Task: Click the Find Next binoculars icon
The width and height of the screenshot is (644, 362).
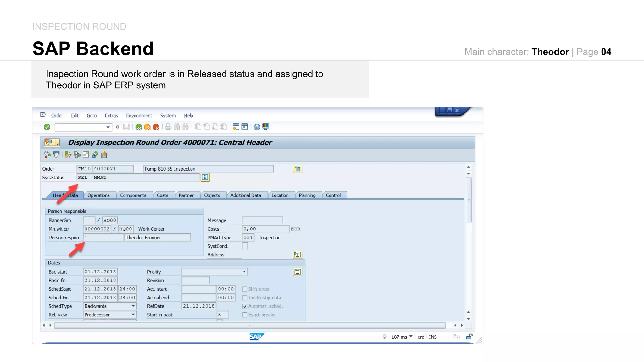Action: [x=186, y=127]
